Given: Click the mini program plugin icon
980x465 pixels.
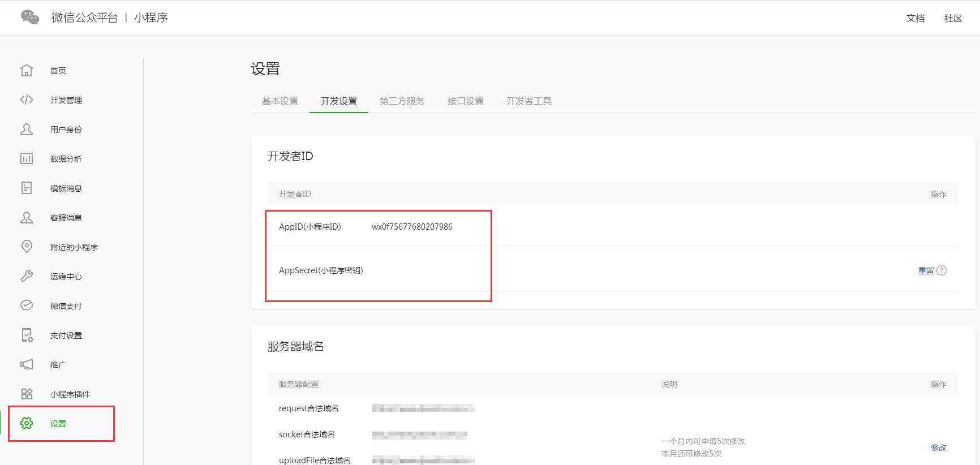Looking at the screenshot, I should click(27, 394).
